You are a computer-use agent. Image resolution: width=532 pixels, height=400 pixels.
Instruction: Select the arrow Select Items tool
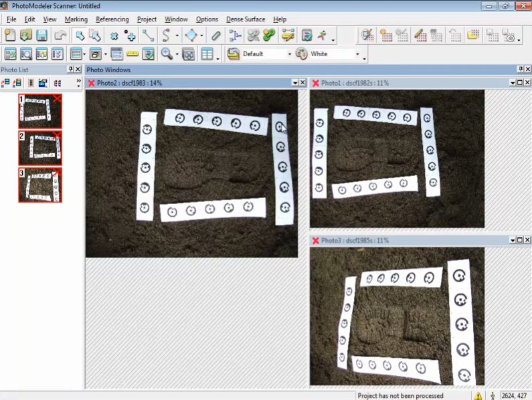pos(79,35)
